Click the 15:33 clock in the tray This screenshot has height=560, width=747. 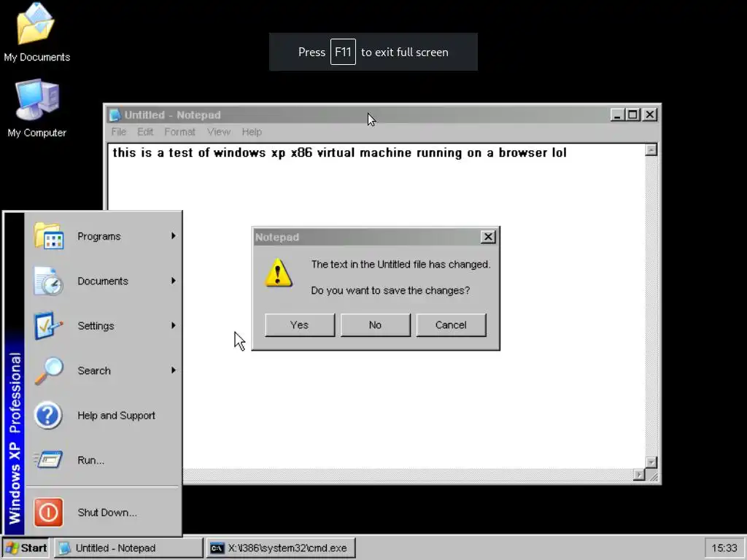724,548
